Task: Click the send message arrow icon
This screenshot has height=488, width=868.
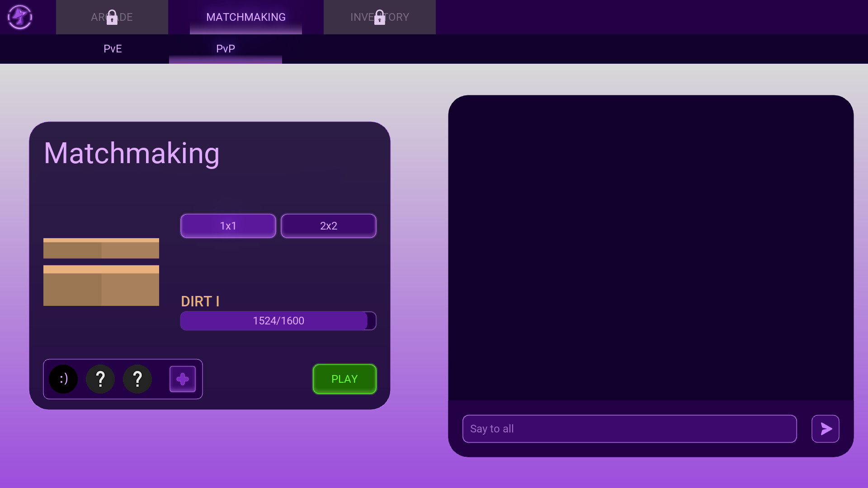Action: click(826, 429)
